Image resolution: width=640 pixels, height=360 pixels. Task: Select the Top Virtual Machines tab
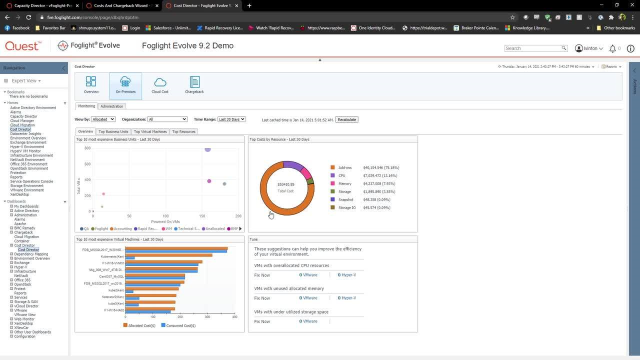pos(150,131)
